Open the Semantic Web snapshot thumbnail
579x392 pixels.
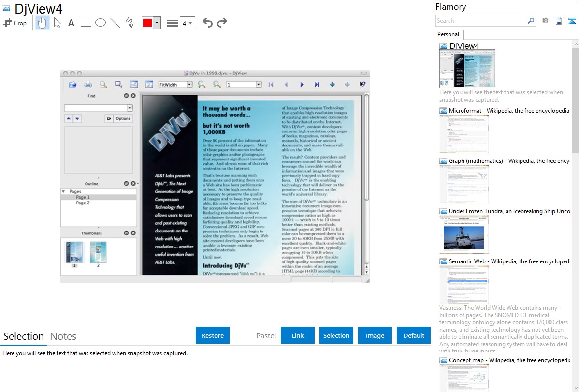pyautogui.click(x=464, y=285)
